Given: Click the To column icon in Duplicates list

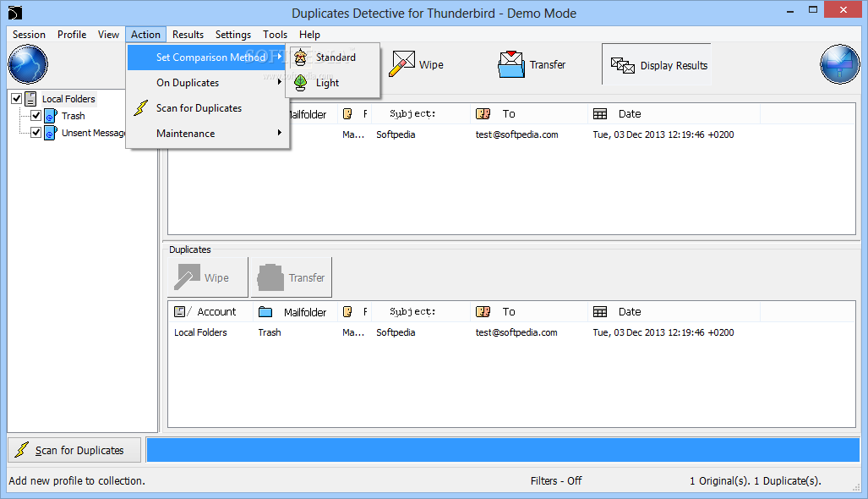Looking at the screenshot, I should click(x=483, y=312).
